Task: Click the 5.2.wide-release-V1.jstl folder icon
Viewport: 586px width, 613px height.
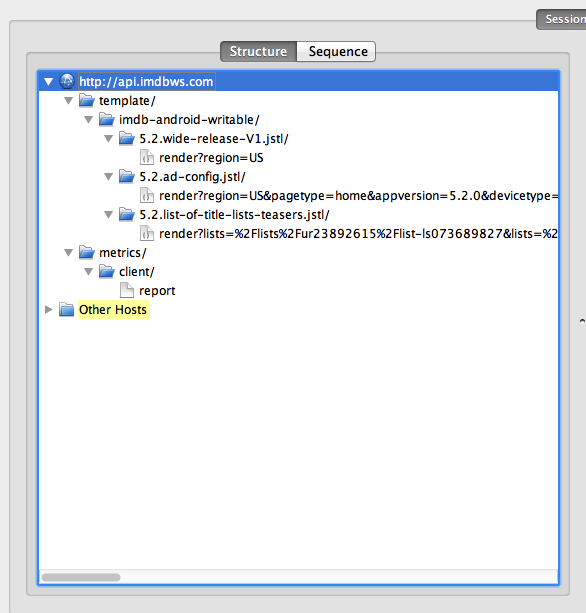Action: tap(127, 138)
